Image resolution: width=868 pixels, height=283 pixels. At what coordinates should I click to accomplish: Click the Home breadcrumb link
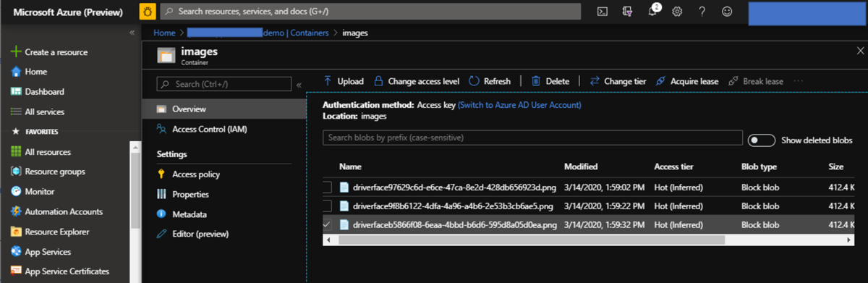pyautogui.click(x=164, y=33)
